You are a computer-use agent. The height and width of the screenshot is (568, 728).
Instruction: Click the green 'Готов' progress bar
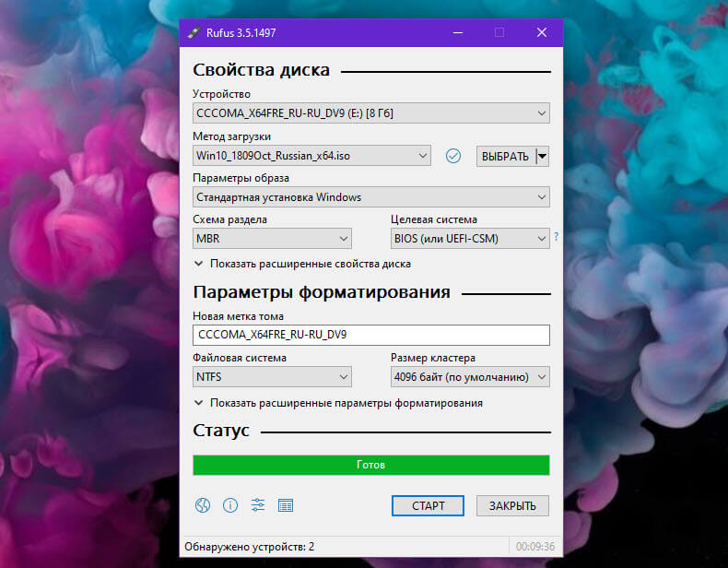[371, 465]
